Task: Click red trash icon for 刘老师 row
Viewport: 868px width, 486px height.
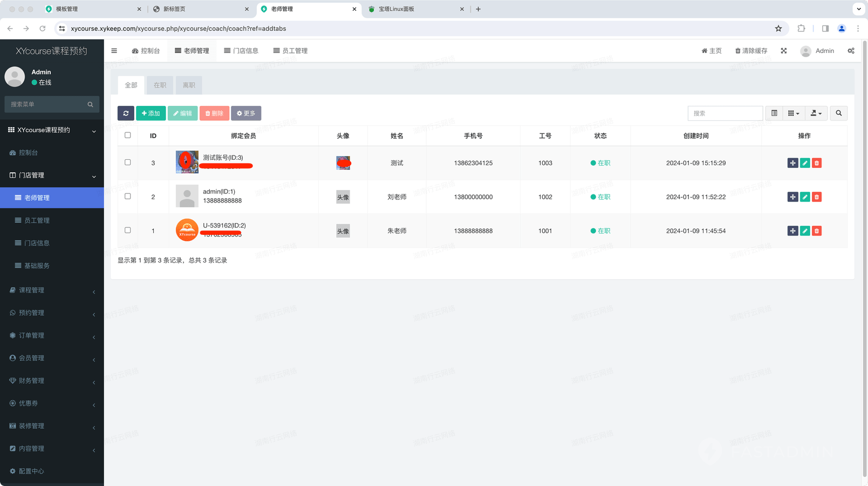Action: click(817, 197)
